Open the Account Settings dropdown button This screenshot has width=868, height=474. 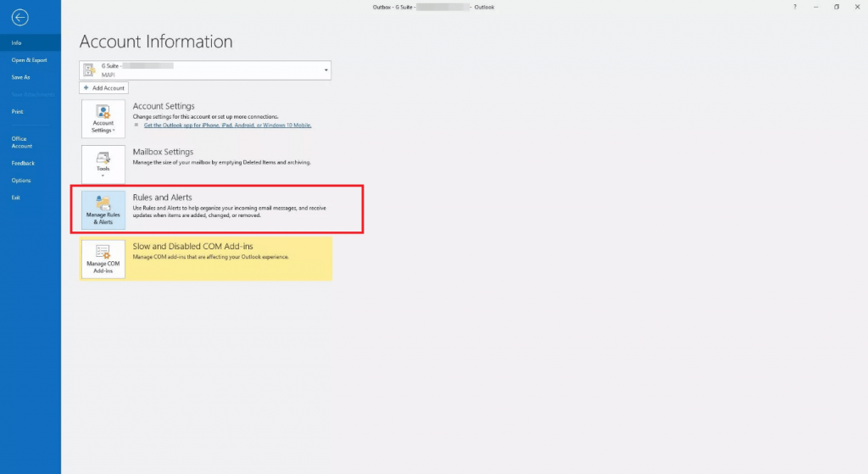(103, 119)
